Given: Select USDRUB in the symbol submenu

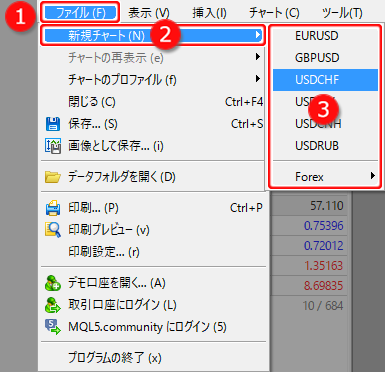Looking at the screenshot, I should [325, 146].
